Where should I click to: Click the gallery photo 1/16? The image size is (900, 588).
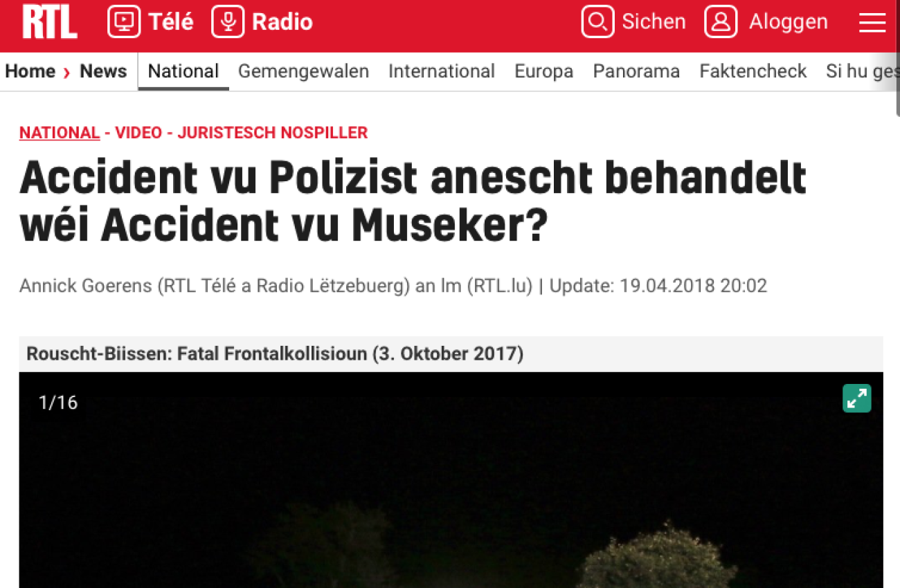tap(451, 480)
